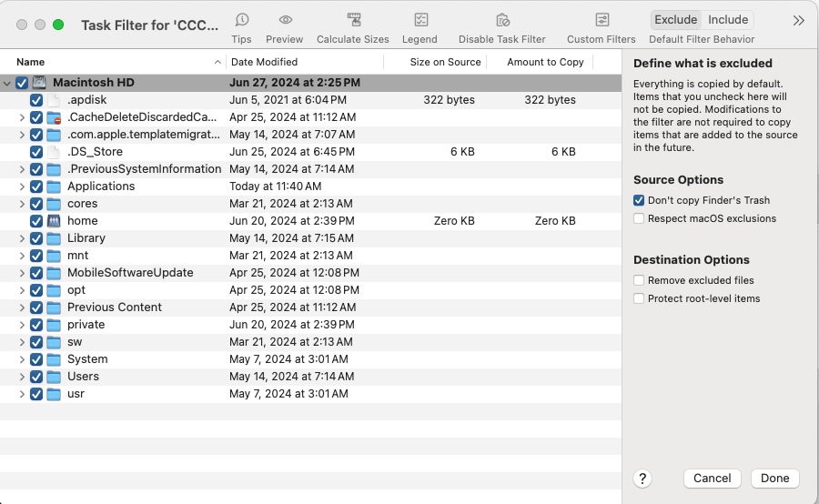Click the private folder icon

(54, 325)
